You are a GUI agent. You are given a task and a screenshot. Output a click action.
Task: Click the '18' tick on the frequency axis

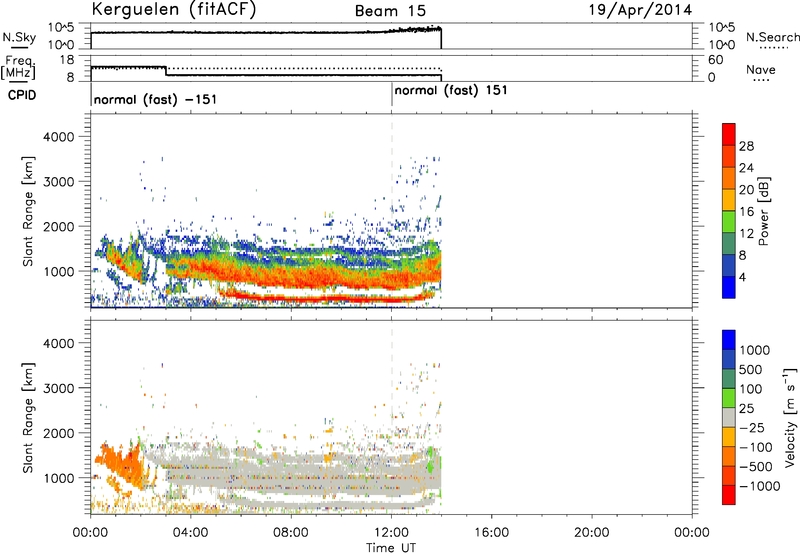click(67, 60)
